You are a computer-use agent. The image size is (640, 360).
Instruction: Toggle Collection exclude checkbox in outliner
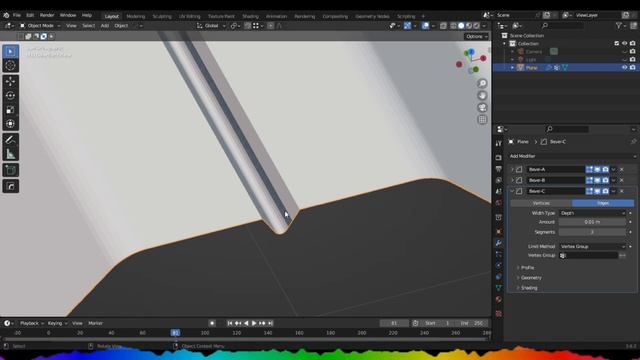(616, 44)
